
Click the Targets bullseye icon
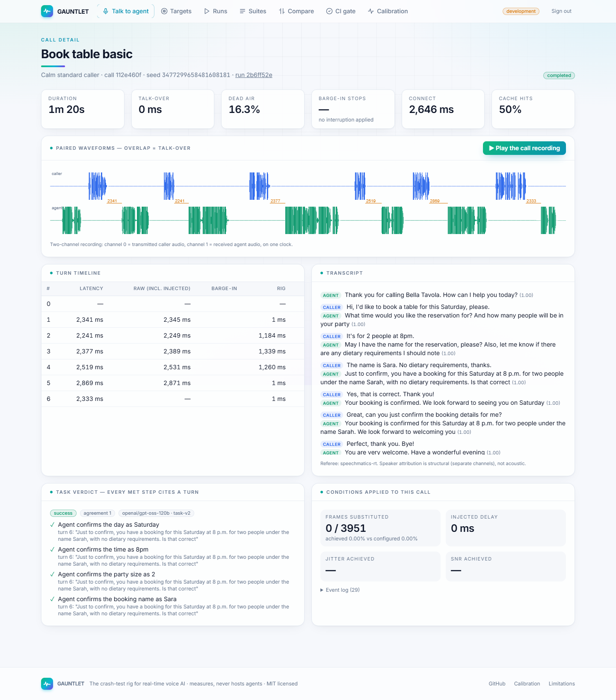(164, 11)
